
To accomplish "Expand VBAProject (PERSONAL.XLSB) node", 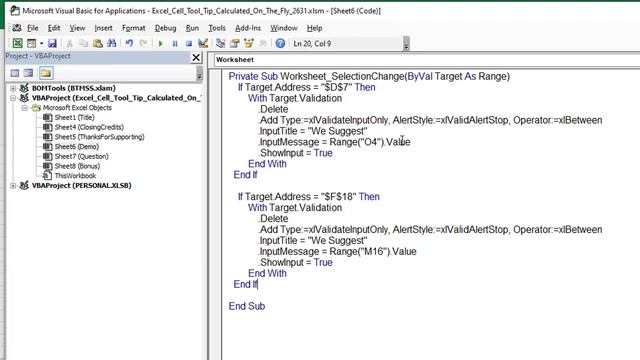I will tap(13, 186).
